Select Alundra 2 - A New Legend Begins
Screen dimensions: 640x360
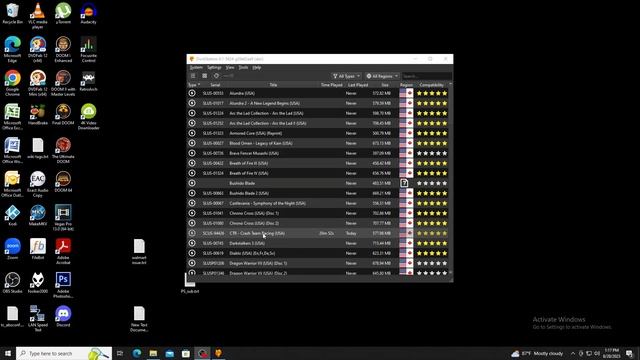(x=318, y=103)
